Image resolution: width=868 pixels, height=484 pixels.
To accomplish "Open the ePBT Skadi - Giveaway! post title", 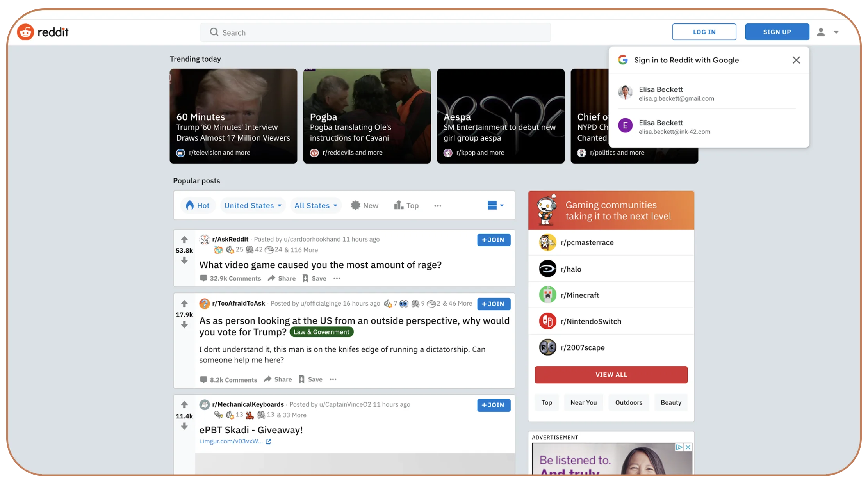I will pos(251,430).
